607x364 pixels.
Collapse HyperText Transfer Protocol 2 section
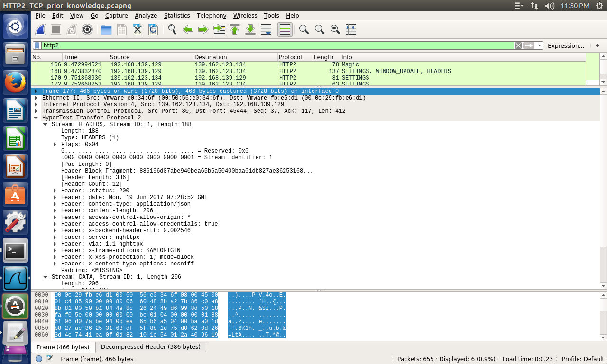tap(36, 118)
